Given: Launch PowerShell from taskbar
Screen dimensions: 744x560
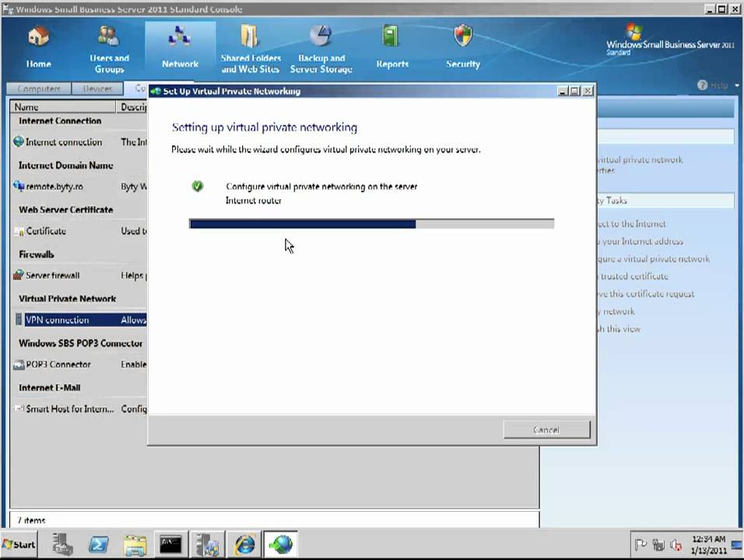Looking at the screenshot, I should click(98, 544).
